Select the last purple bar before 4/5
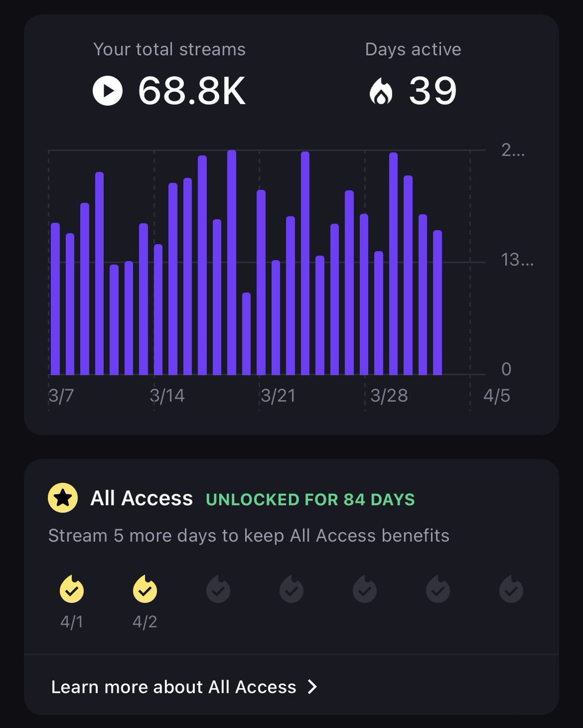Viewport: 583px width, 728px height. click(437, 303)
